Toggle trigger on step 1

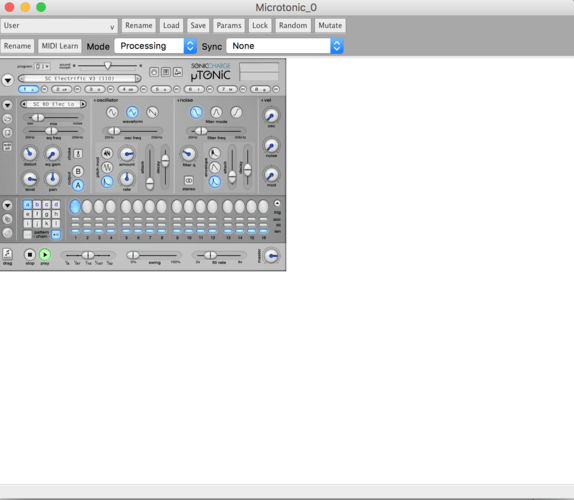(x=75, y=207)
